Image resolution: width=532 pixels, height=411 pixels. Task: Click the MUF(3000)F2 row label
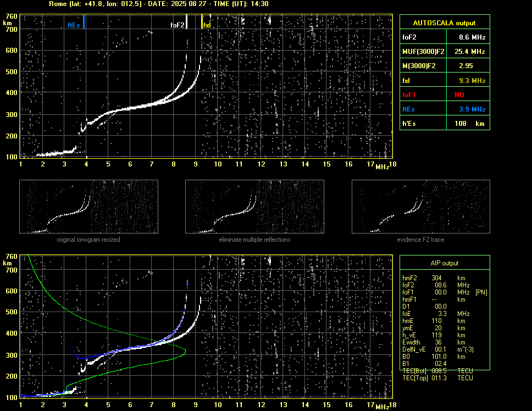coord(423,52)
